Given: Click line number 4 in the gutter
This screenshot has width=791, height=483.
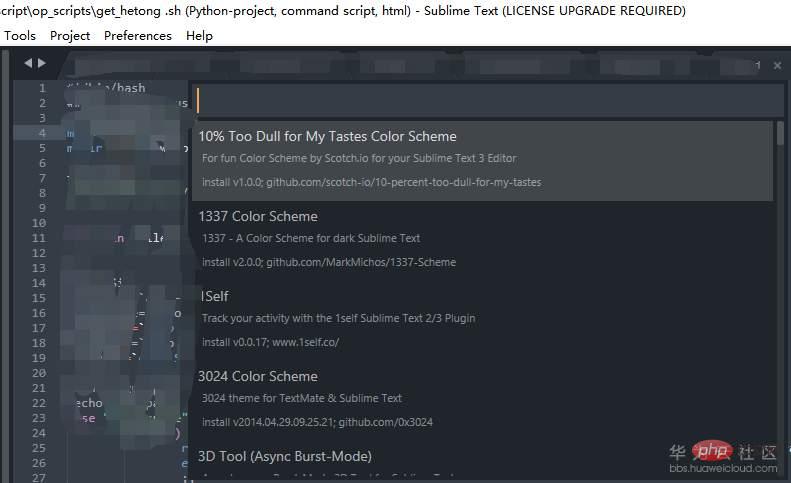Looking at the screenshot, I should click(42, 133).
